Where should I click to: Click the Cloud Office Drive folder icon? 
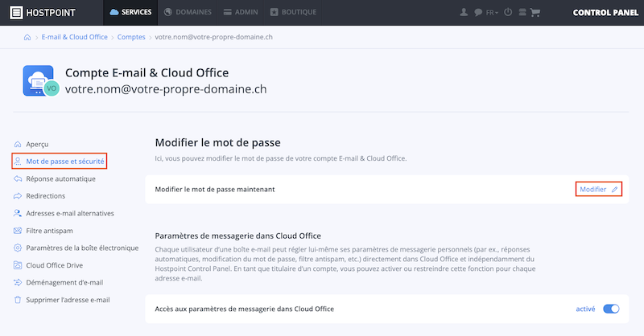[x=18, y=265]
